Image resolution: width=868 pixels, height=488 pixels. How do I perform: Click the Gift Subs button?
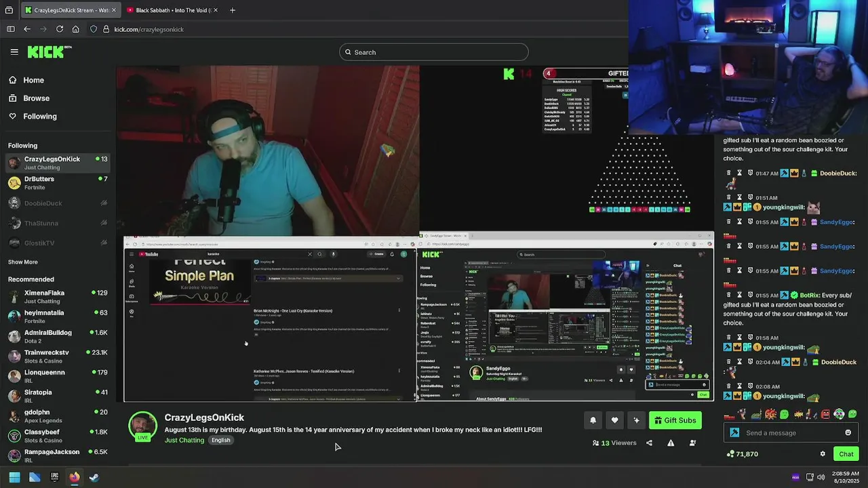[675, 420]
